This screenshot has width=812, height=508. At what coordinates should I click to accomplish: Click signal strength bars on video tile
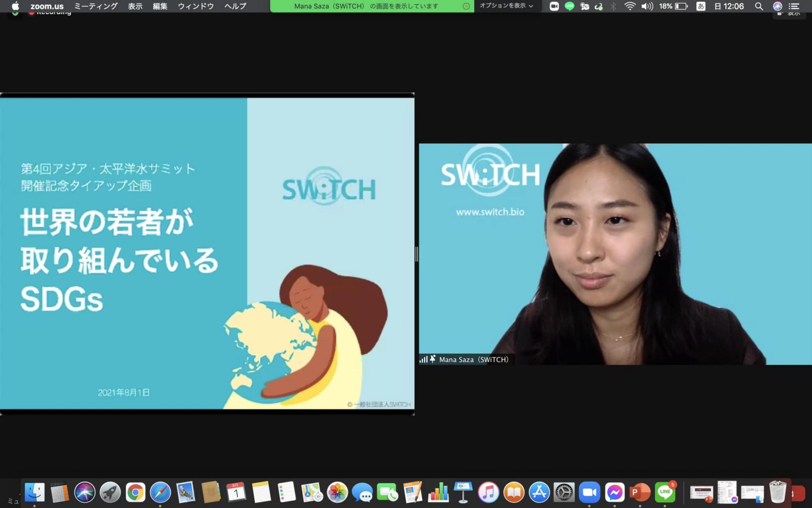pos(423,359)
